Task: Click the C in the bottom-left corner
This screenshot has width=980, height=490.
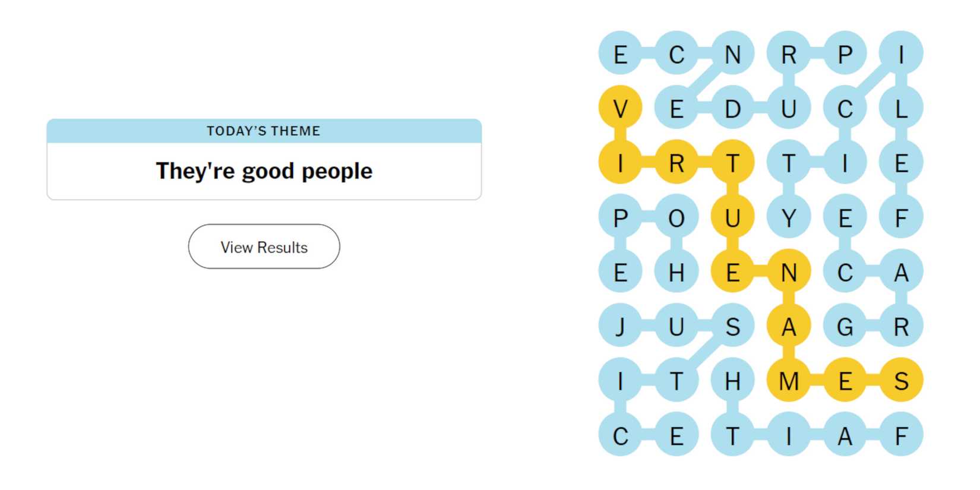Action: (x=621, y=435)
